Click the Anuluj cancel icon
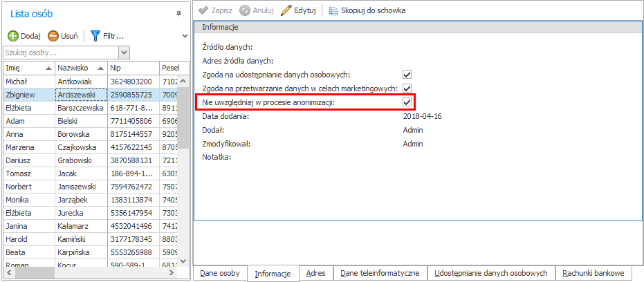The image size is (644, 282). coord(245,10)
